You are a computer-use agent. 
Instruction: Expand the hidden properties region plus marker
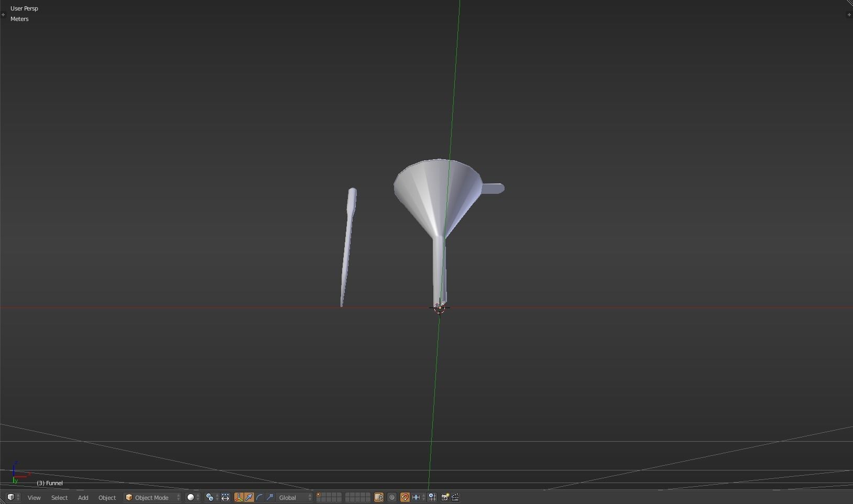(x=849, y=15)
